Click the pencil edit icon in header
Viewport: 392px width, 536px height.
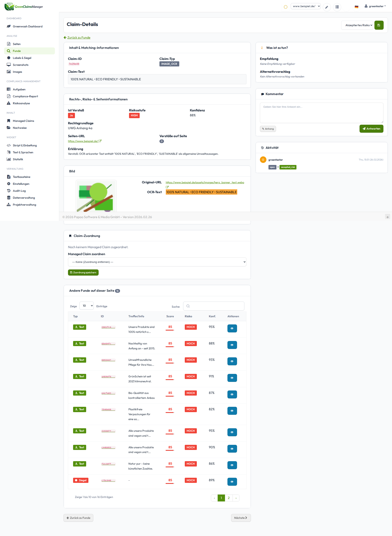point(326,7)
